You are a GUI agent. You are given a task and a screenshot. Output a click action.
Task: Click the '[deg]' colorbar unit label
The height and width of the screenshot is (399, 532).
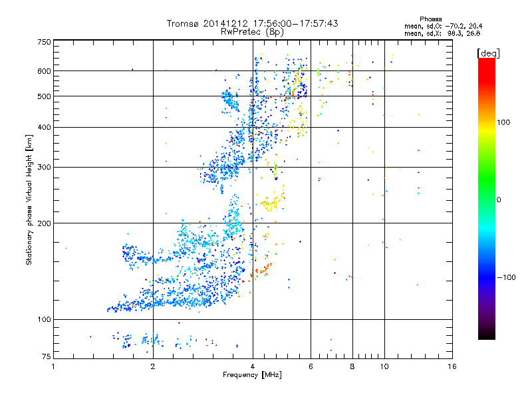489,53
